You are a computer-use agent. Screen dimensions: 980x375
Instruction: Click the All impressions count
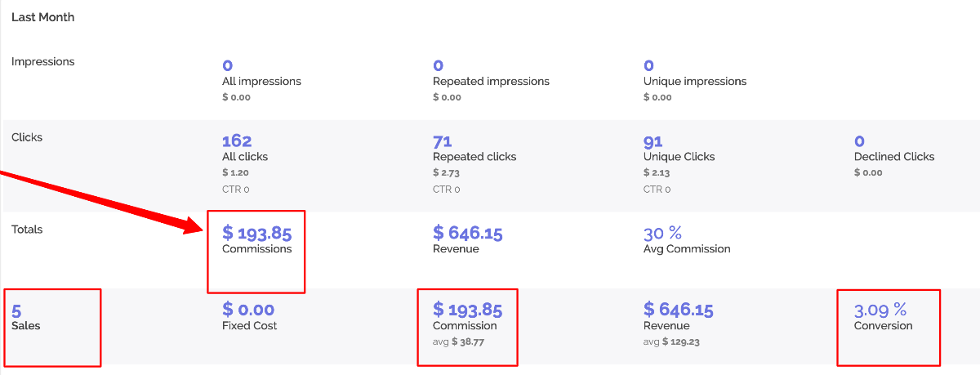coord(228,65)
